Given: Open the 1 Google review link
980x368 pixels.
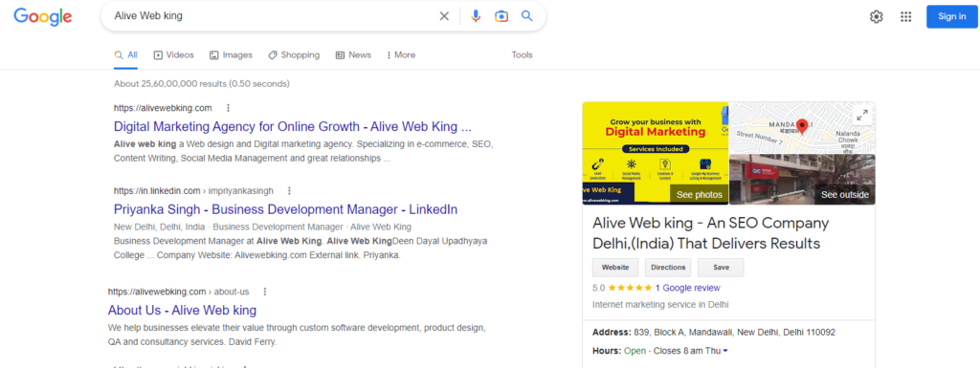Looking at the screenshot, I should [687, 288].
